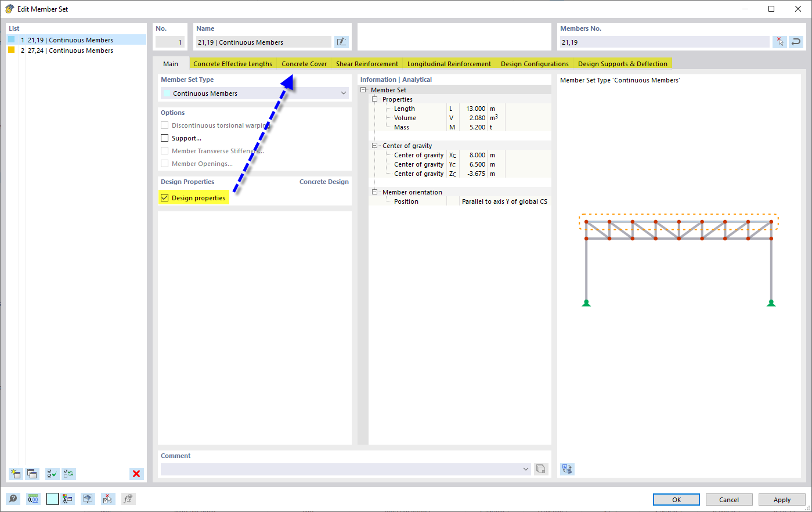Maximize the Edit Member Set window

771,9
